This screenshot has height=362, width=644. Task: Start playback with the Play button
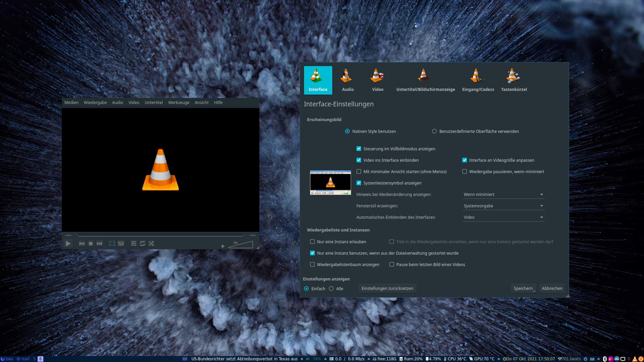pyautogui.click(x=68, y=244)
